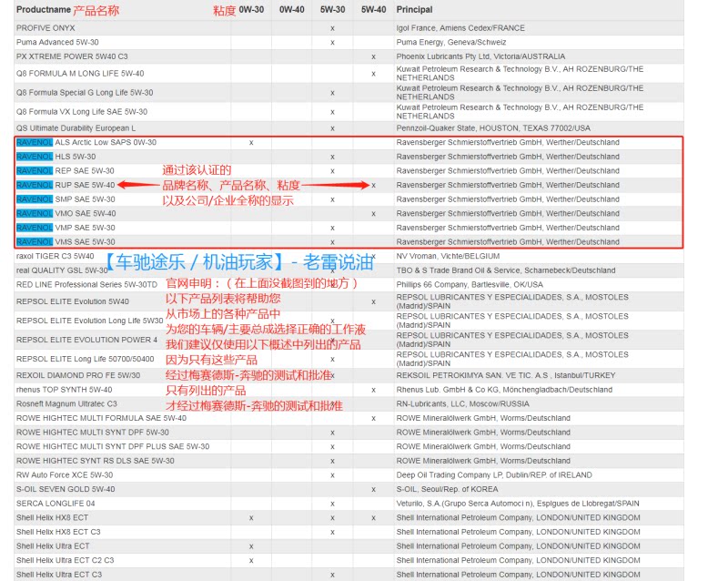Click the 5W-40 column header
Image resolution: width=728 pixels, height=581 pixels.
click(373, 9)
